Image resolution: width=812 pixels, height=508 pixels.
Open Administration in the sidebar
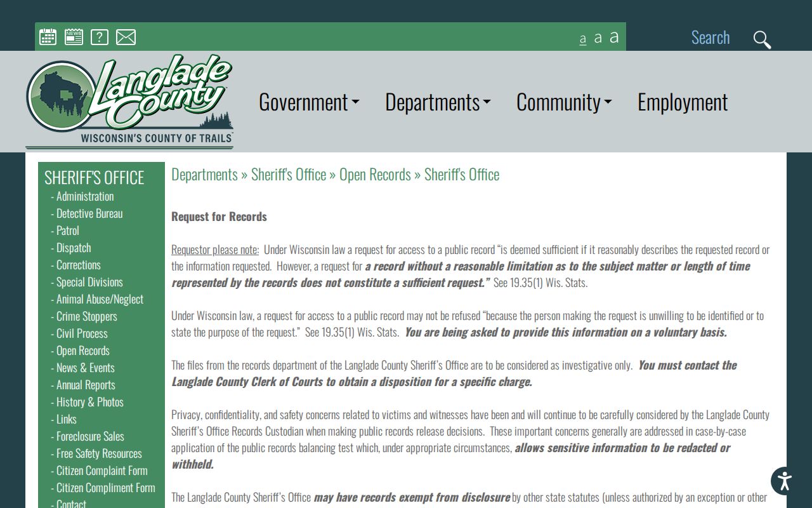point(85,196)
